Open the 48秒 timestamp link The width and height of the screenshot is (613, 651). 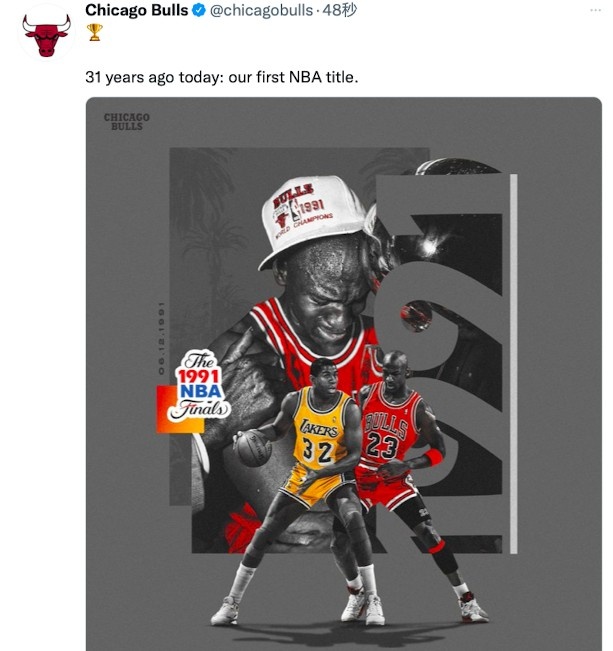339,10
